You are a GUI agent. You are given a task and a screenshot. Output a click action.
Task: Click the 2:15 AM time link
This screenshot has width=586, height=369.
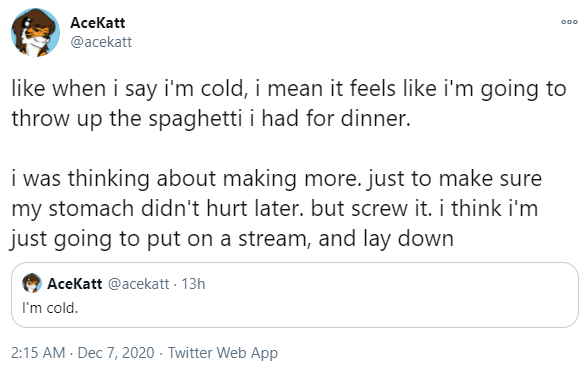pyautogui.click(x=38, y=353)
